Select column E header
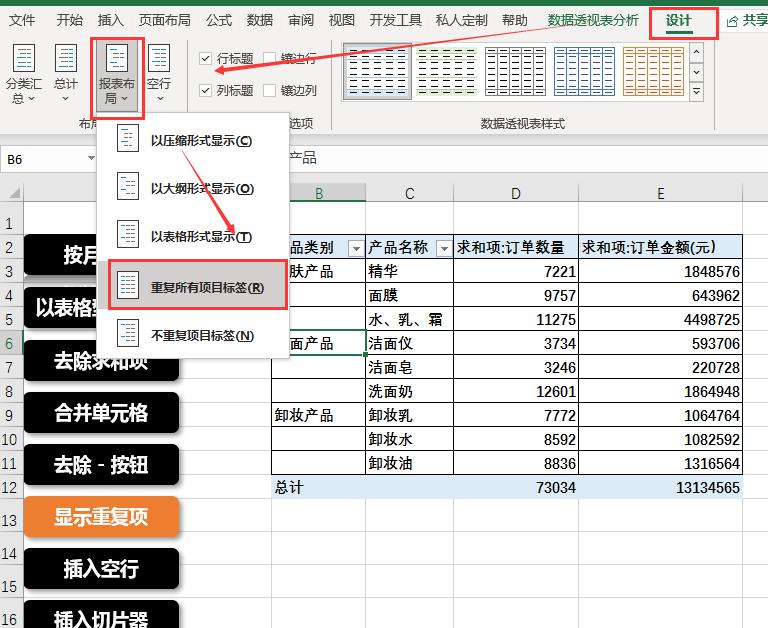 coord(660,193)
